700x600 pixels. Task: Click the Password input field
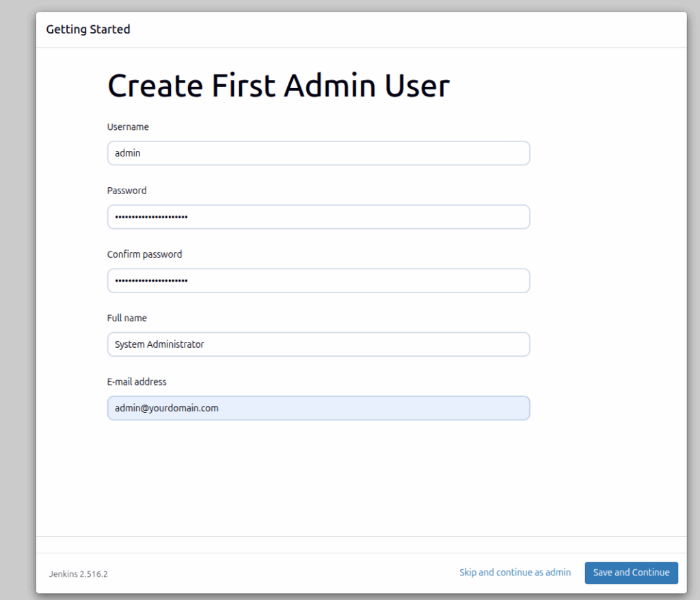point(318,217)
